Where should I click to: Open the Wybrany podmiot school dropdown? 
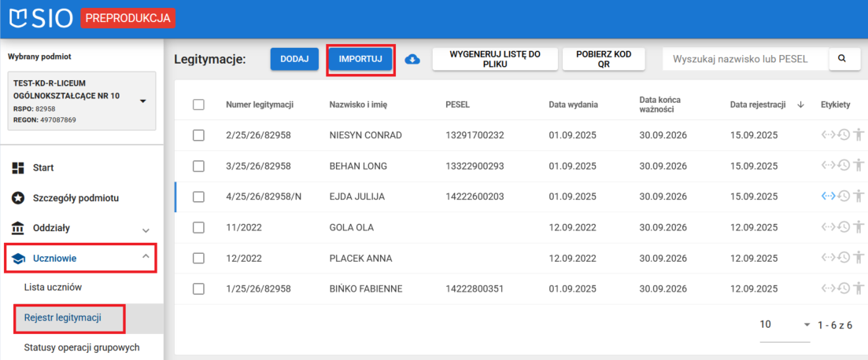tap(142, 101)
